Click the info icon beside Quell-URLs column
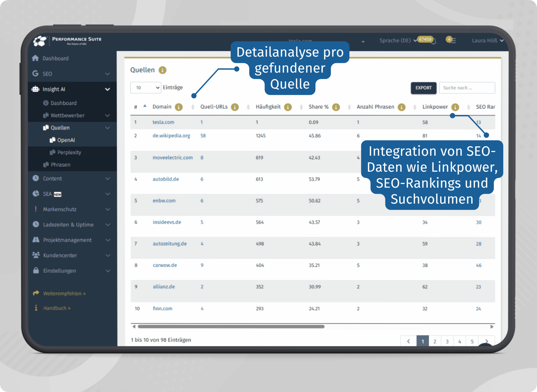This screenshot has height=392, width=537. (x=235, y=107)
